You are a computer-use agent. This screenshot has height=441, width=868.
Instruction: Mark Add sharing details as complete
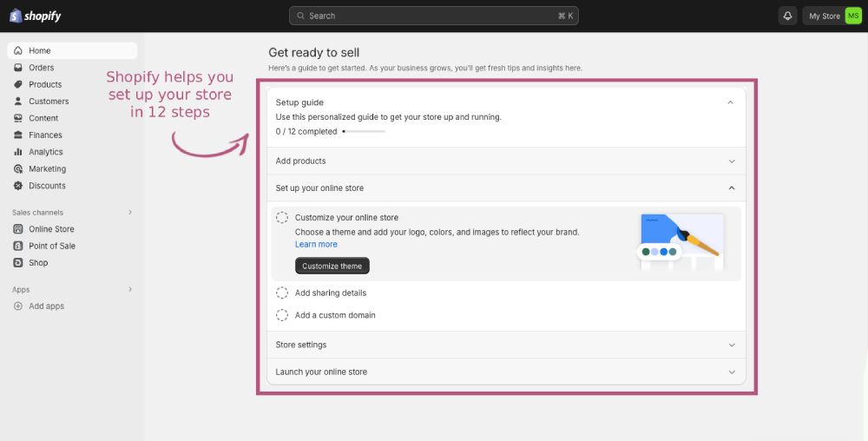tap(282, 293)
